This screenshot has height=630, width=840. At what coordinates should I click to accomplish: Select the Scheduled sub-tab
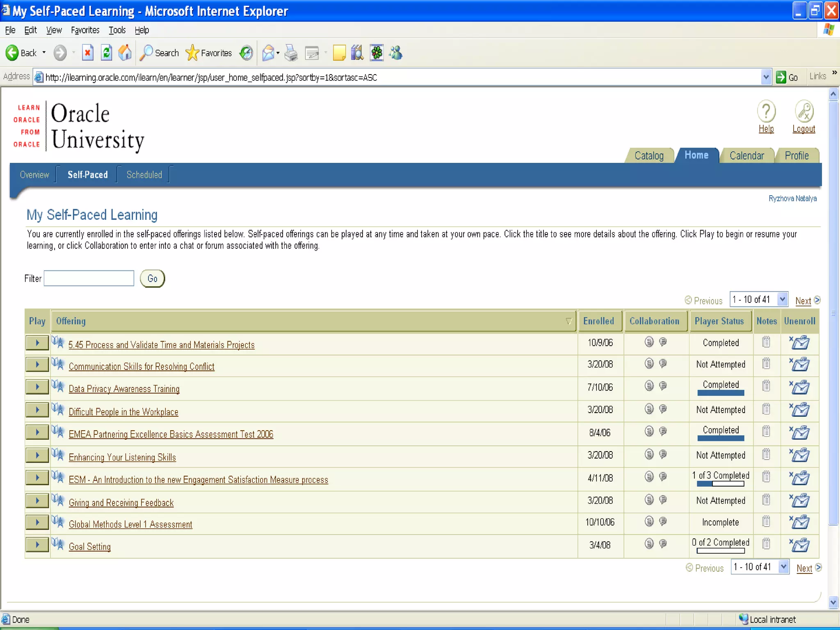[x=144, y=175]
